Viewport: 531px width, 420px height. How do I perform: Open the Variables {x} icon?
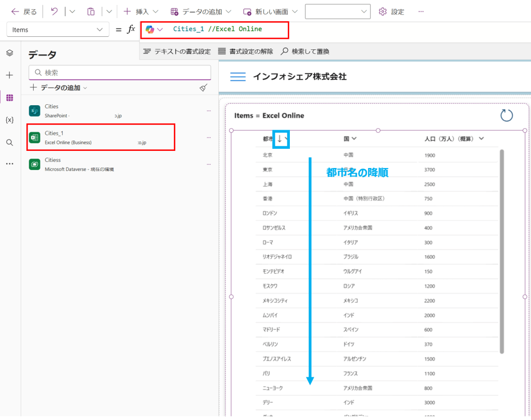click(x=9, y=120)
